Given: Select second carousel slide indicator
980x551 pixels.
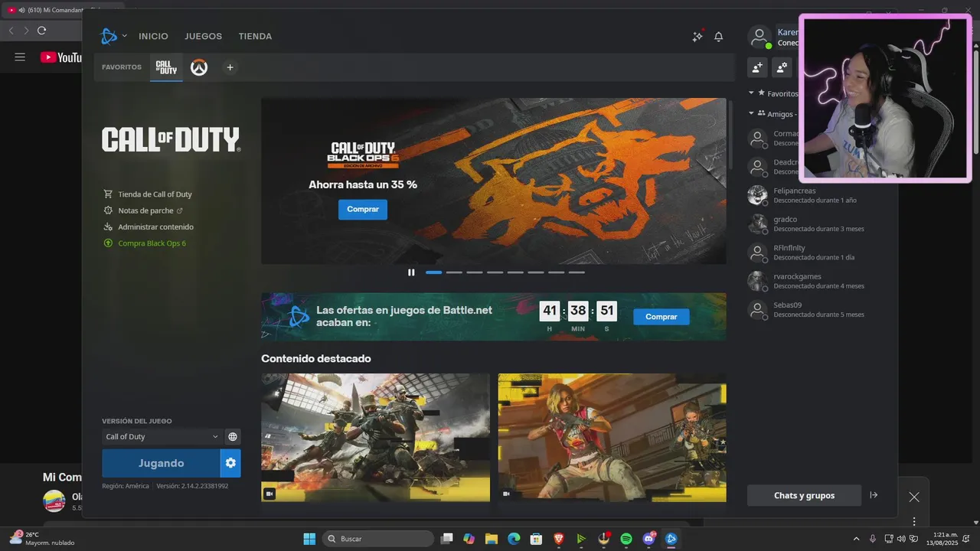Looking at the screenshot, I should (454, 272).
